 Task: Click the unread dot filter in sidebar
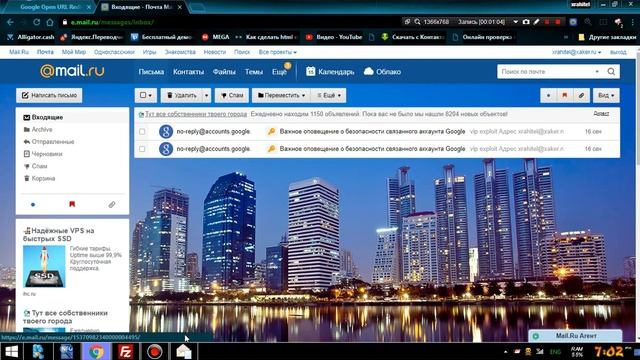[33, 204]
